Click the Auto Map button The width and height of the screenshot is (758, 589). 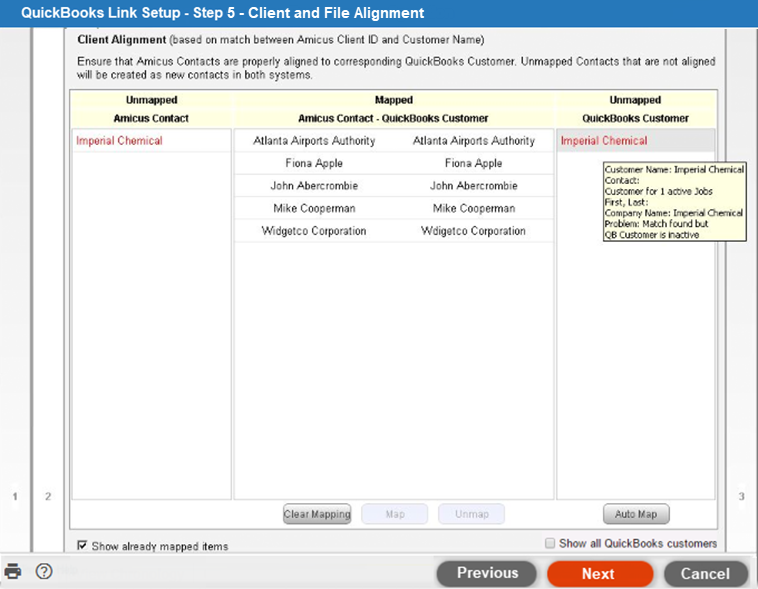pyautogui.click(x=636, y=514)
